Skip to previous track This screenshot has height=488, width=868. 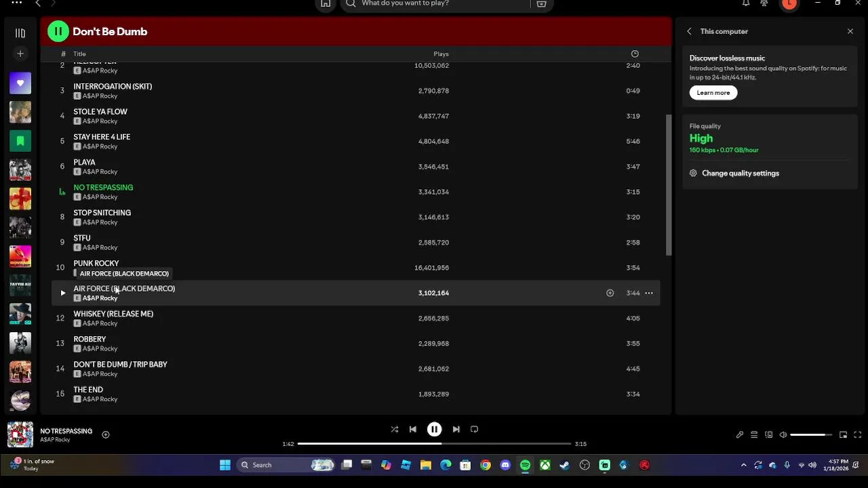(x=412, y=429)
